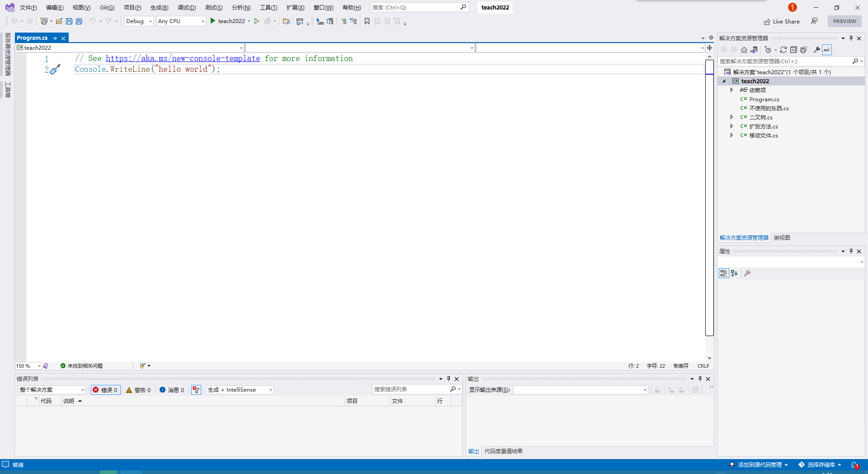Toggle the 错误 0 errors filter

pyautogui.click(x=105, y=390)
